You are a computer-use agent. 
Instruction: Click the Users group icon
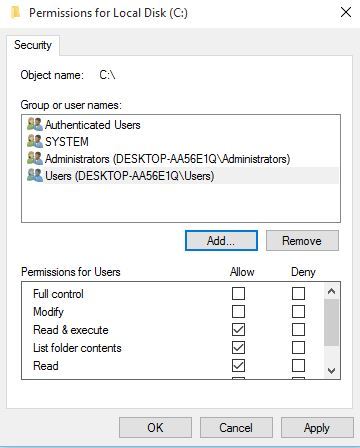click(x=35, y=175)
